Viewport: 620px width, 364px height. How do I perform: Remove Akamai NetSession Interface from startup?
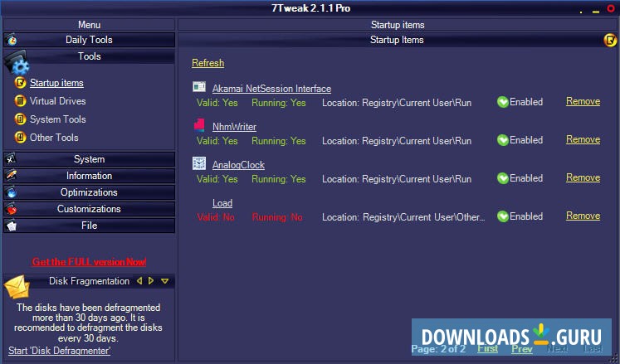click(583, 102)
